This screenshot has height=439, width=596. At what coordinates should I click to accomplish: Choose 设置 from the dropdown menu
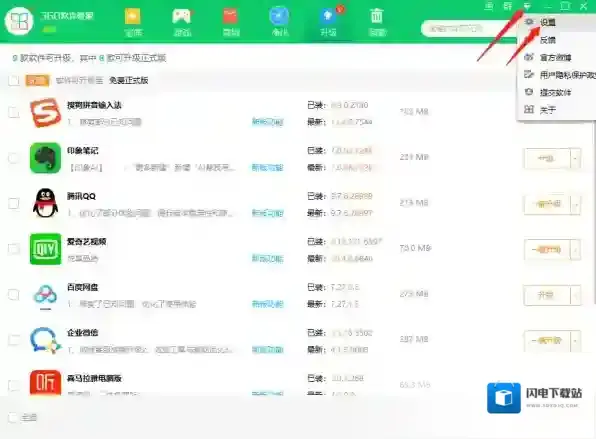tap(556, 22)
